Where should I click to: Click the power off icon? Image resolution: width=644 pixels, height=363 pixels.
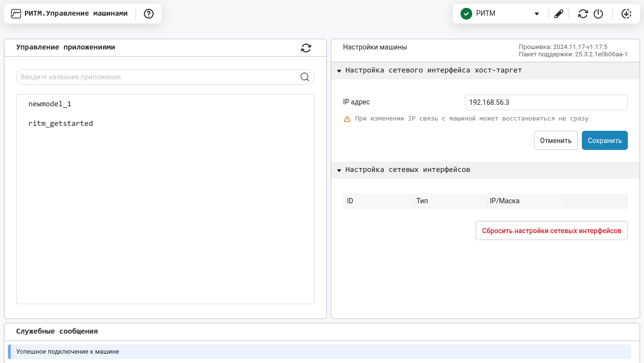click(598, 14)
